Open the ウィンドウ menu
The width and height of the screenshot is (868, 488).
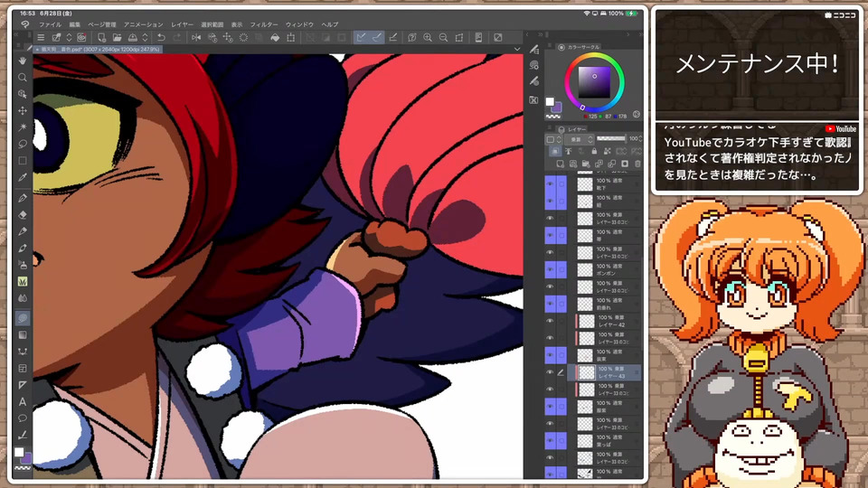(299, 24)
